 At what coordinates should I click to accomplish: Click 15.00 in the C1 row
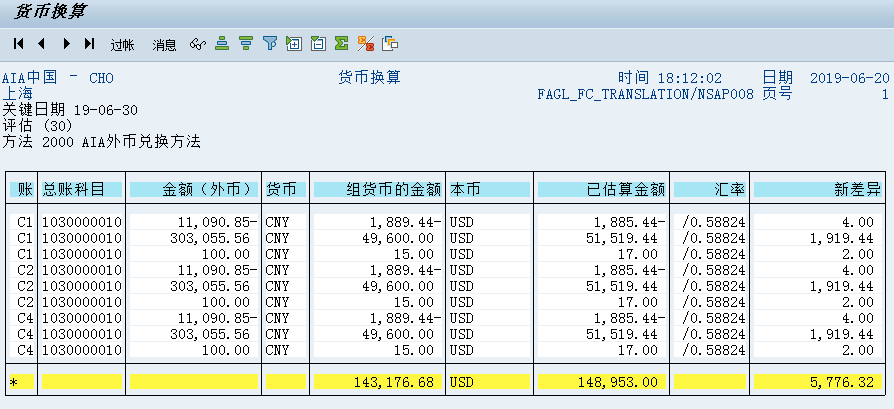pos(414,254)
